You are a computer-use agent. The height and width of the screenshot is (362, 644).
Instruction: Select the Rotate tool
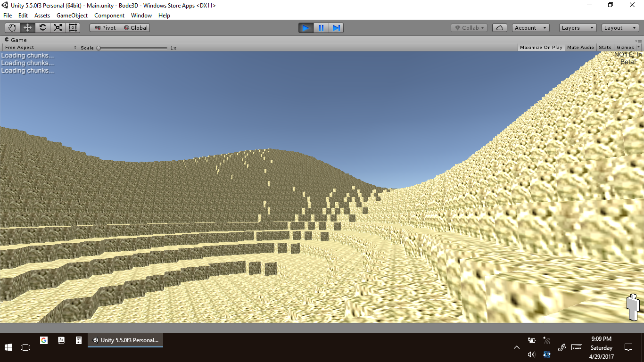tap(42, 28)
